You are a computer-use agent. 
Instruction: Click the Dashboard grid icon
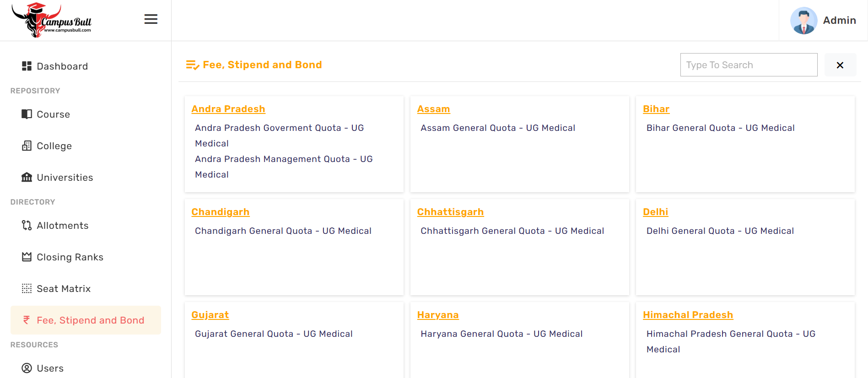pos(27,66)
